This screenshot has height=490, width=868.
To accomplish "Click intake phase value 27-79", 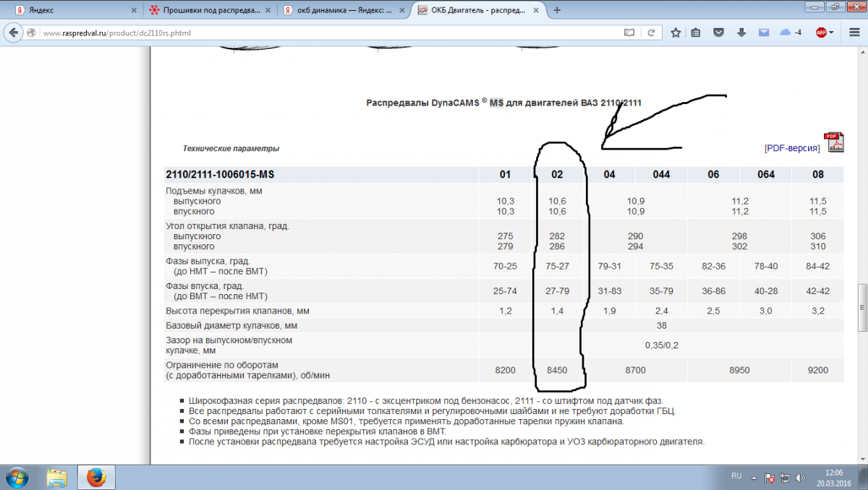I will click(558, 291).
